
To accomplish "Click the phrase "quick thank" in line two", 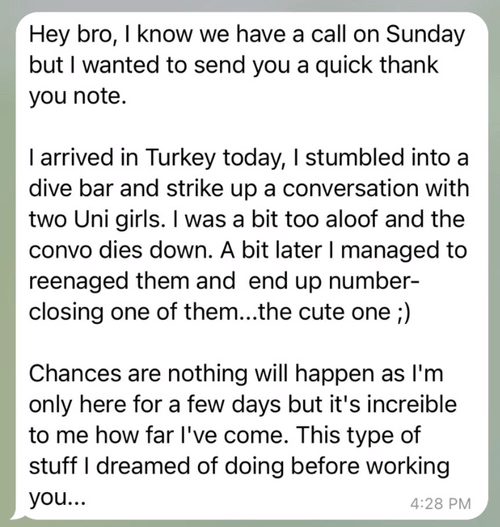I will [376, 65].
